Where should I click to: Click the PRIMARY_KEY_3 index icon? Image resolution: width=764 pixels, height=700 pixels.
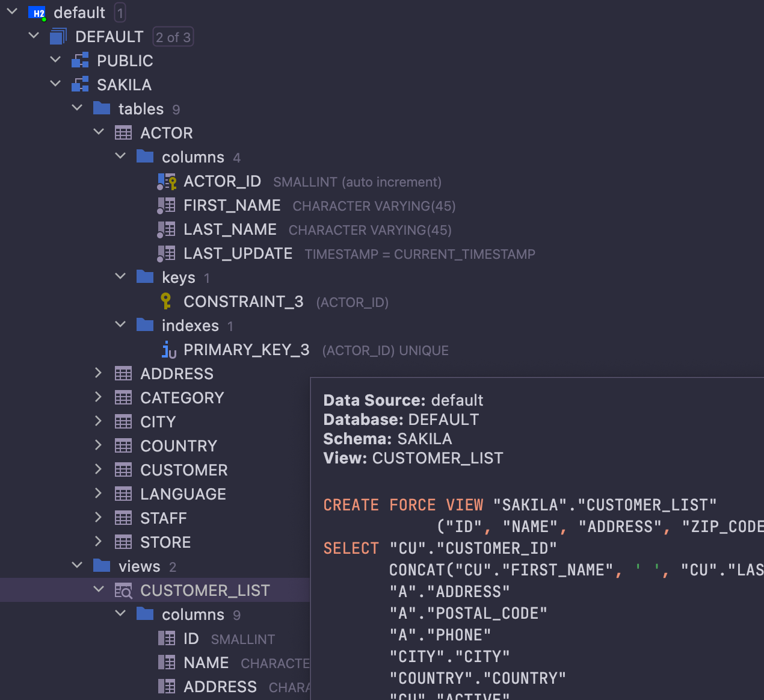pyautogui.click(x=168, y=350)
